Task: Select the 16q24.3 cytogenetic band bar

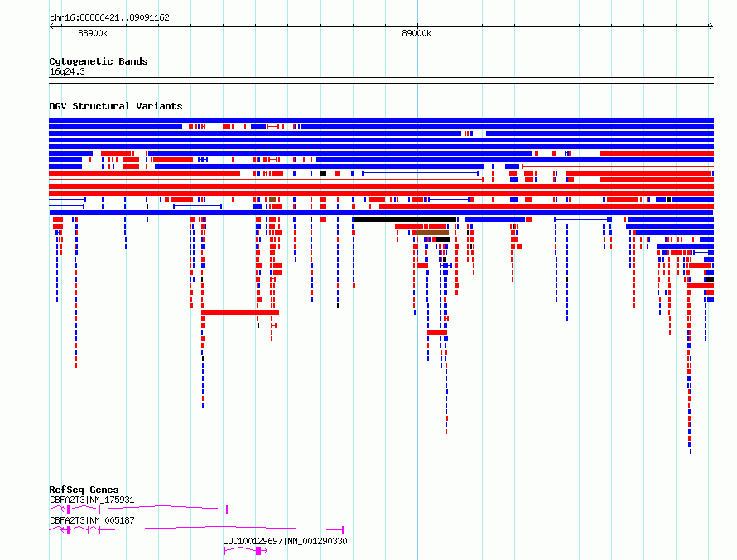Action: pyautogui.click(x=381, y=80)
